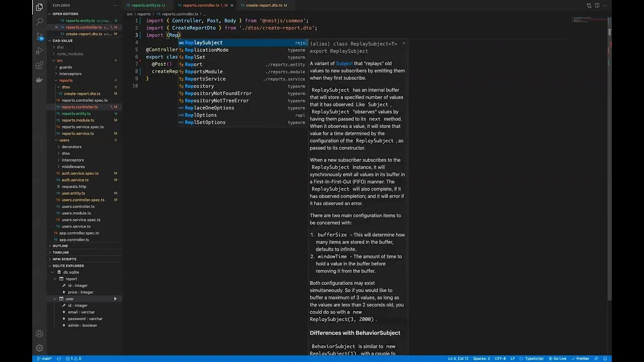Switch to create-report.dto.ts tab

(264, 5)
